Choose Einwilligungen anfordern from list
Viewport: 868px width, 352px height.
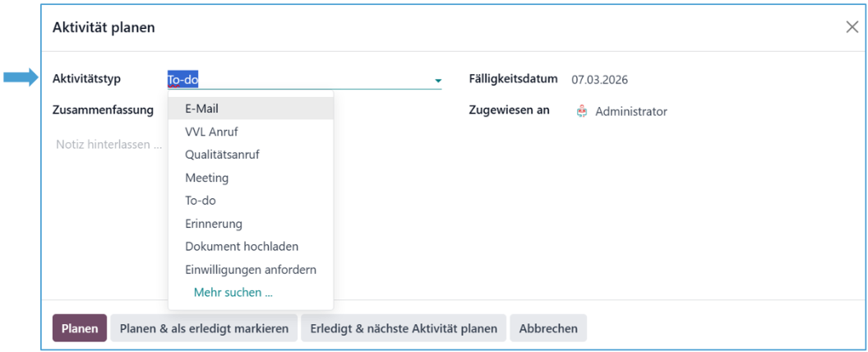251,270
